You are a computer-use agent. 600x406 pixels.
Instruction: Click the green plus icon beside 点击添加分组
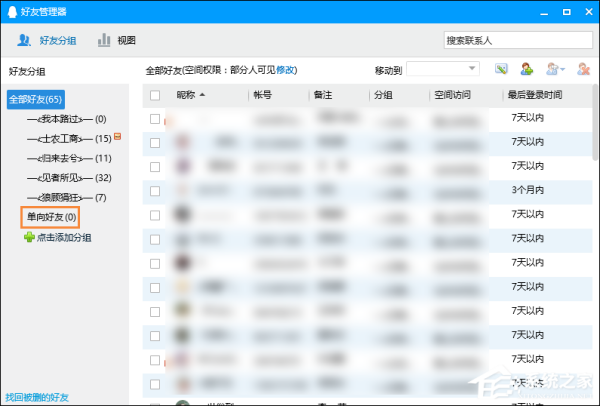(x=29, y=238)
